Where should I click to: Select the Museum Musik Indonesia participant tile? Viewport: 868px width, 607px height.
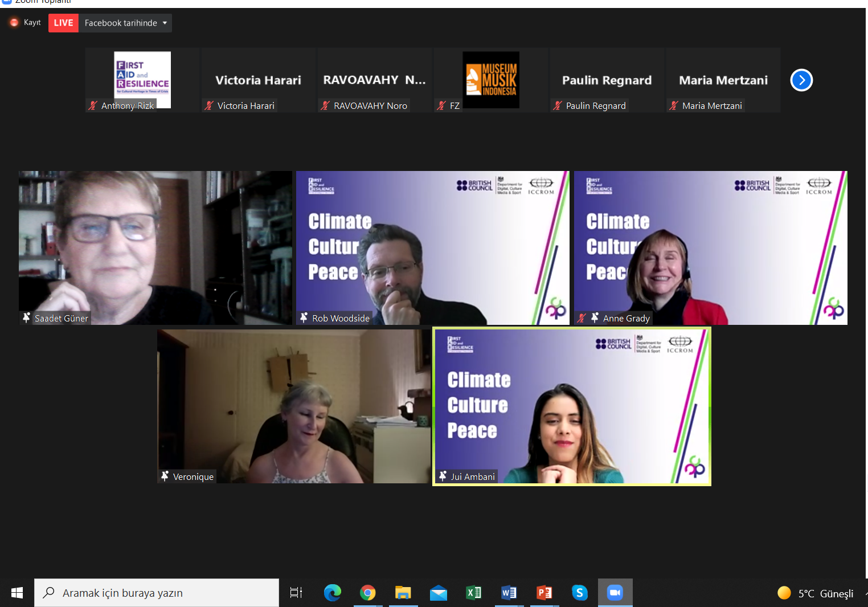(x=490, y=80)
